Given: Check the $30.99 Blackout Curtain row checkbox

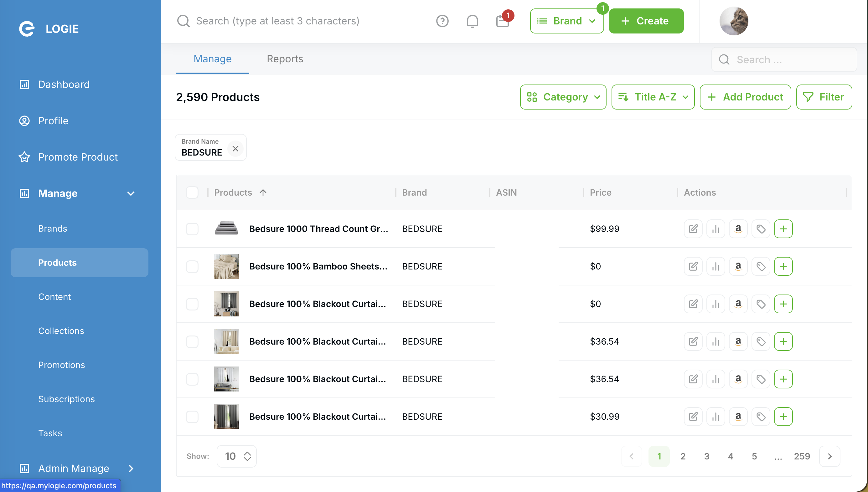Looking at the screenshot, I should (192, 417).
